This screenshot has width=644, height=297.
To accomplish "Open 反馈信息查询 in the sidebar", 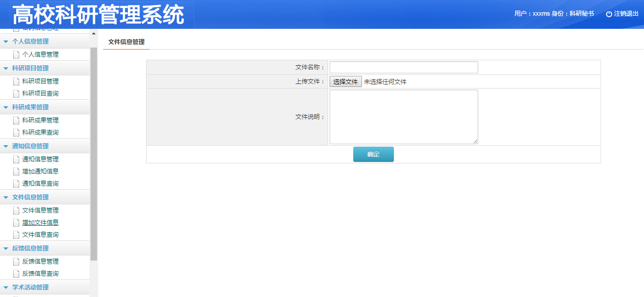I will point(40,274).
